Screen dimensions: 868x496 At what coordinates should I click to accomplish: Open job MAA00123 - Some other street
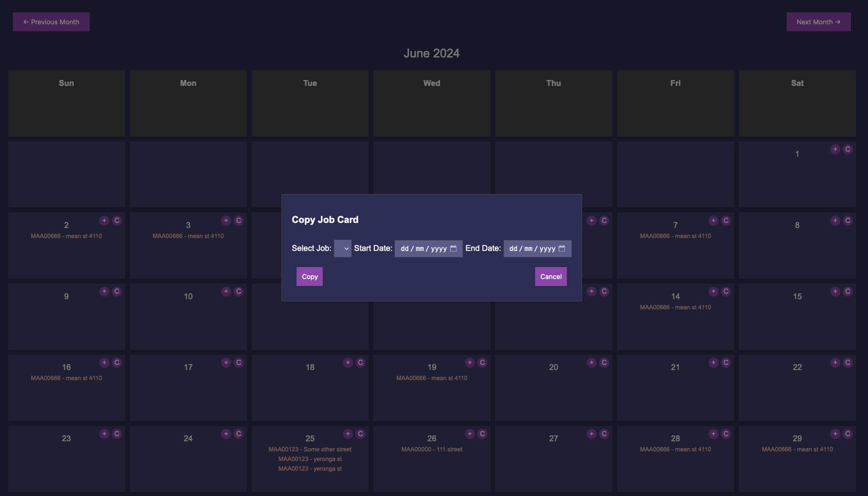coord(310,450)
